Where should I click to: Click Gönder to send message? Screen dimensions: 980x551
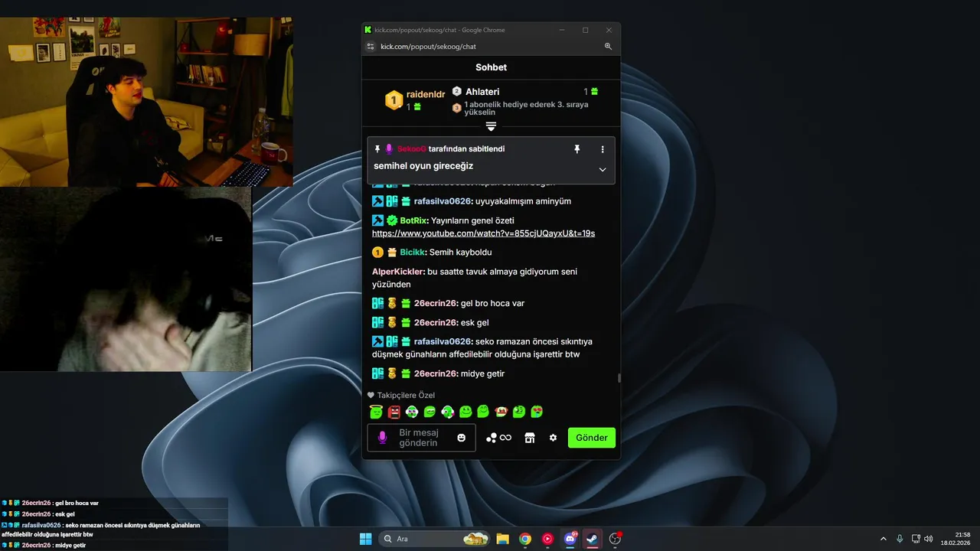(x=592, y=438)
